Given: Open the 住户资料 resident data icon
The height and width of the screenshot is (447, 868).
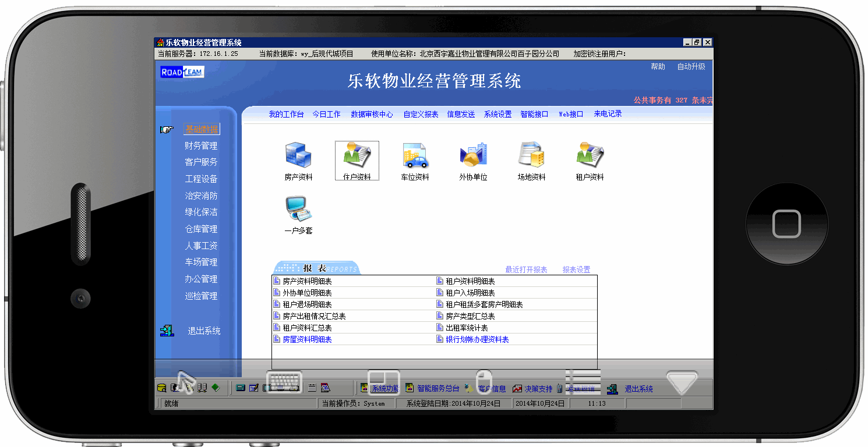Looking at the screenshot, I should pos(357,155).
